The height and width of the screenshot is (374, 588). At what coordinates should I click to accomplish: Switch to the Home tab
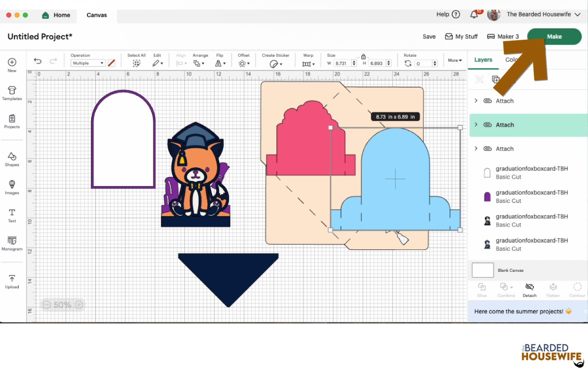click(x=56, y=15)
